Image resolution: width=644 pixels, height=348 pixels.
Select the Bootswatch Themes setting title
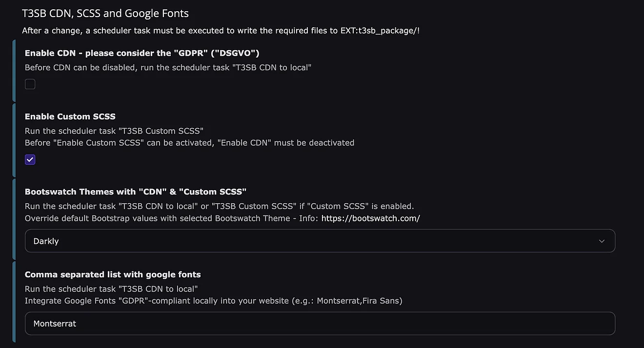tap(136, 192)
